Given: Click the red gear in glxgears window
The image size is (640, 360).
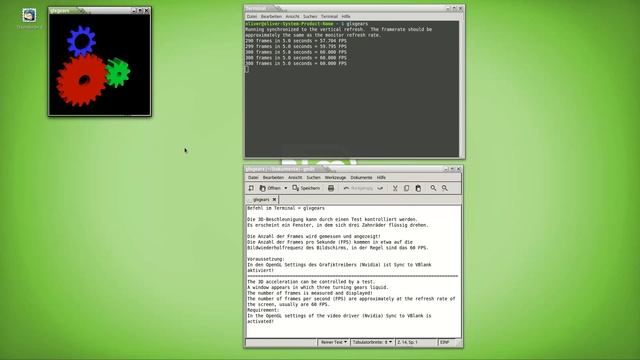Looking at the screenshot, I should click(82, 80).
